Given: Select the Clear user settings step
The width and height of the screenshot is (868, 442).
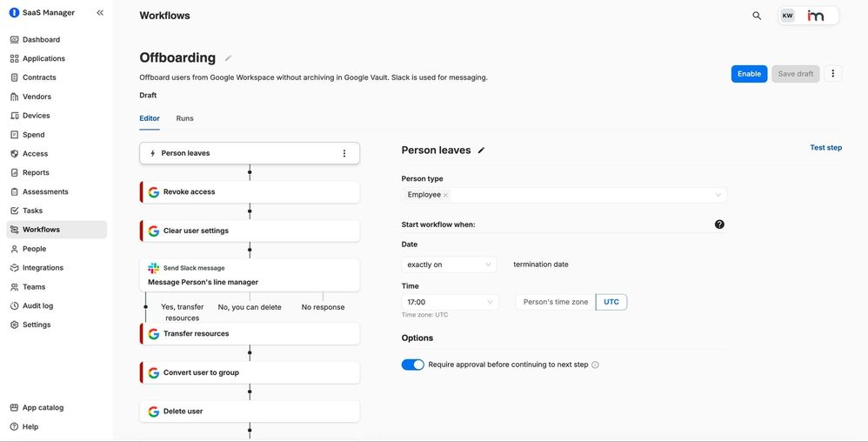Looking at the screenshot, I should click(x=250, y=231).
